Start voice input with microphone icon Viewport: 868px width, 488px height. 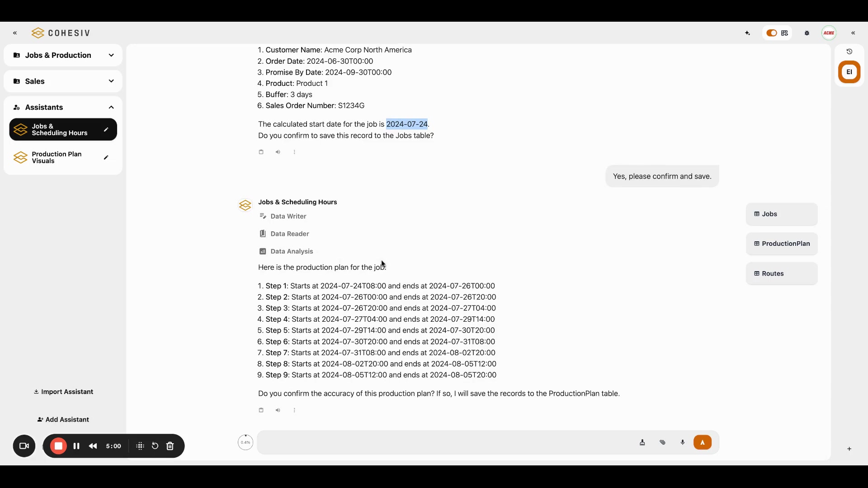683,443
